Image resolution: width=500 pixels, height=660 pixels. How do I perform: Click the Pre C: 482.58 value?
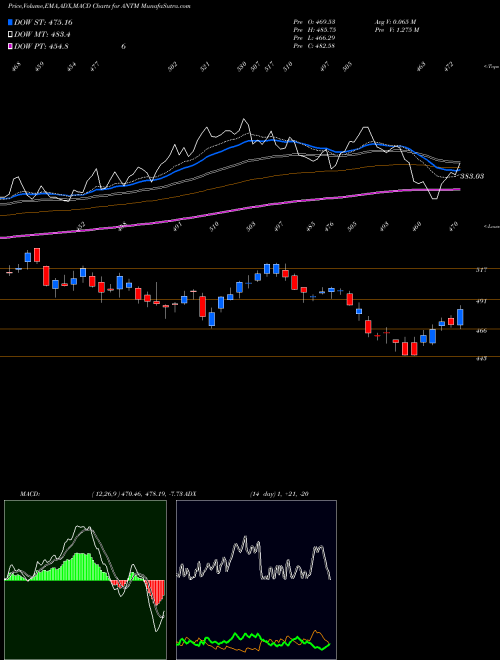coord(314,46)
